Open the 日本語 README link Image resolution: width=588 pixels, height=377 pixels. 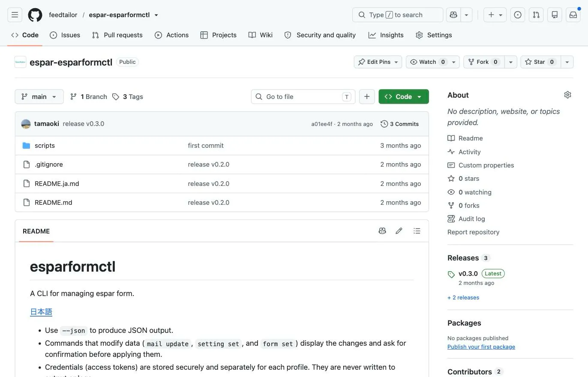(41, 312)
